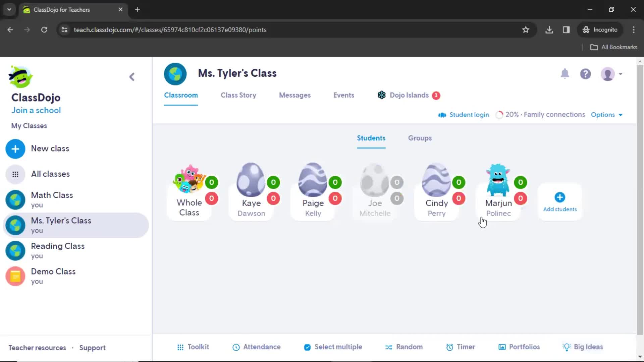644x362 pixels.
Task: Open the Messages section
Action: 294,95
